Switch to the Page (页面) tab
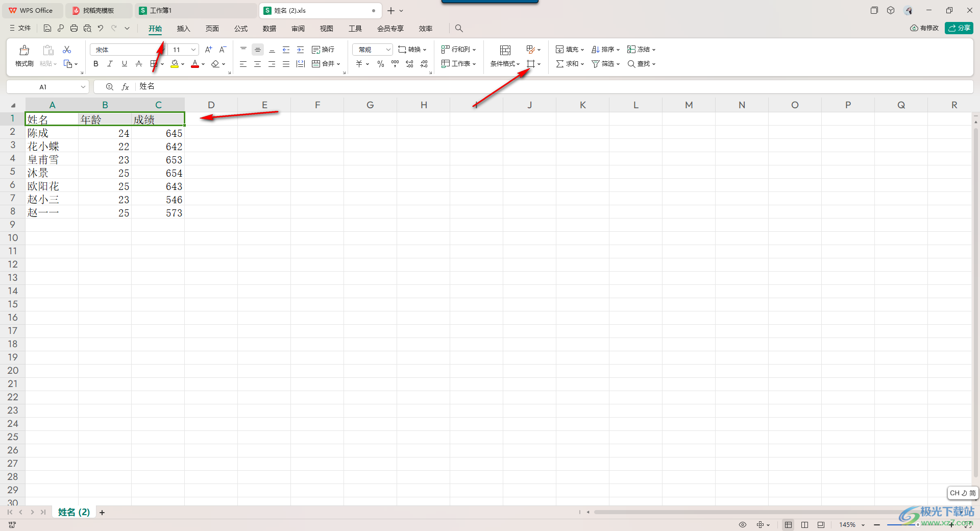 point(212,29)
